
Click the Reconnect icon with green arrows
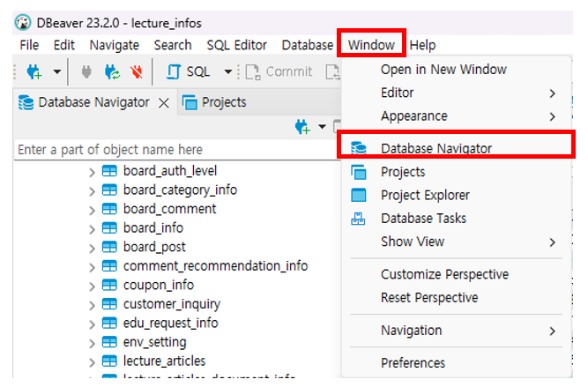pos(112,71)
